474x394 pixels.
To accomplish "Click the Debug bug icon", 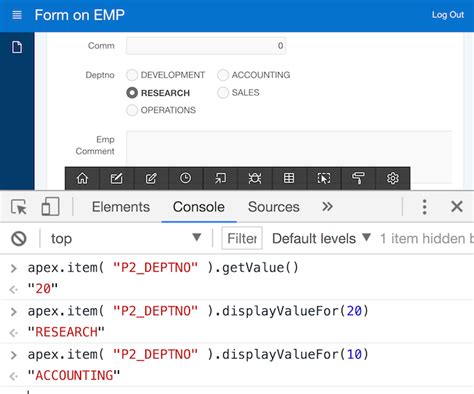I will click(x=255, y=178).
